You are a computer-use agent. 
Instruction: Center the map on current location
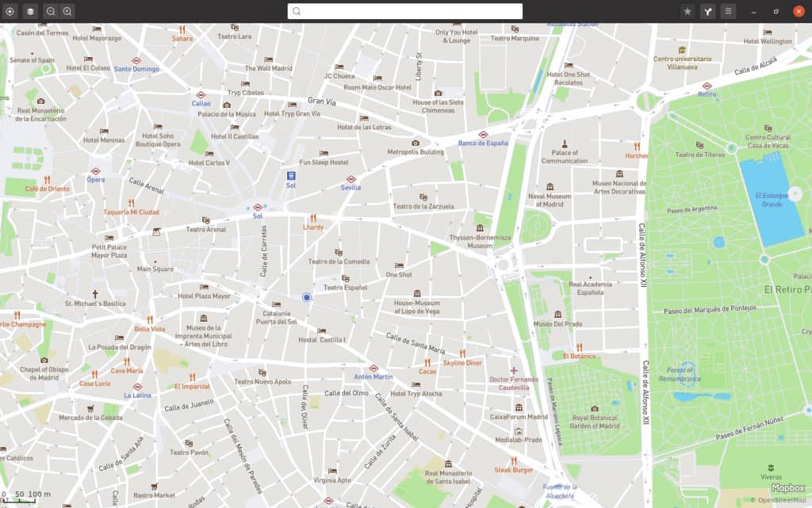(x=10, y=11)
